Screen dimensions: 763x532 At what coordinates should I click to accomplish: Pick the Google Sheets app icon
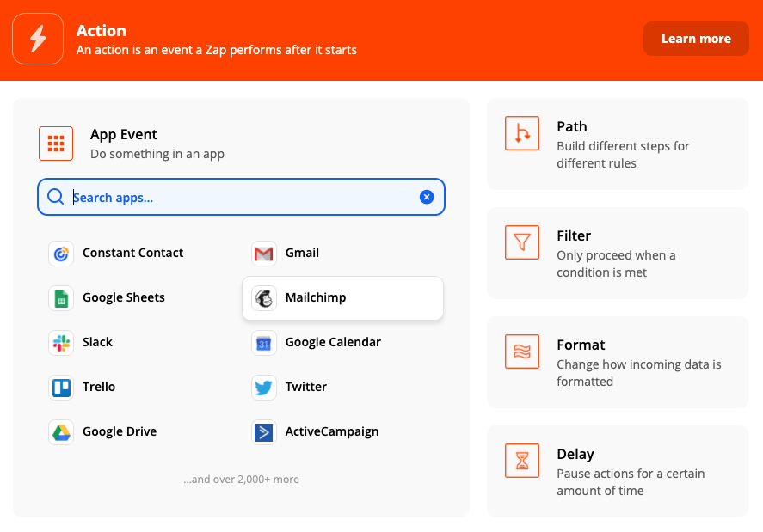click(61, 298)
